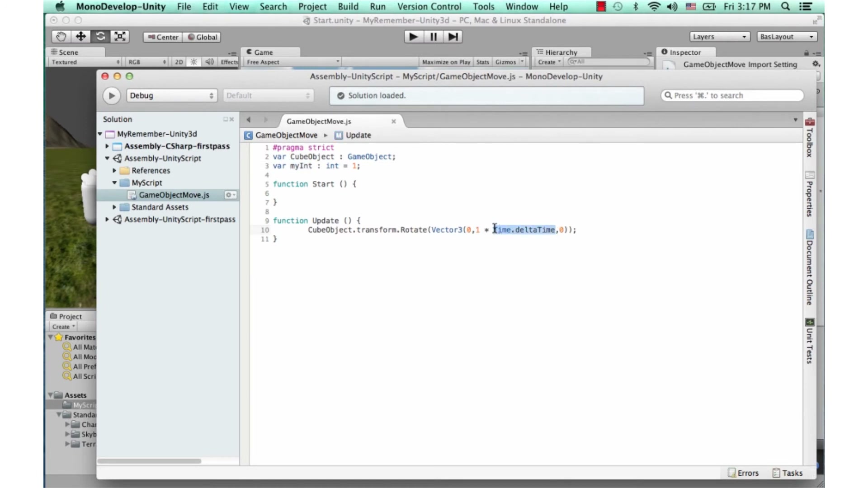Collapse Assembly-UnityScript project
This screenshot has height=488, width=868.
click(x=107, y=158)
